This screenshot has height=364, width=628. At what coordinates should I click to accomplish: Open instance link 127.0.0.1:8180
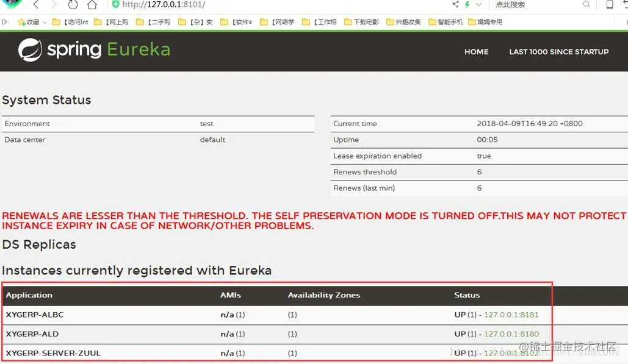[x=511, y=334]
